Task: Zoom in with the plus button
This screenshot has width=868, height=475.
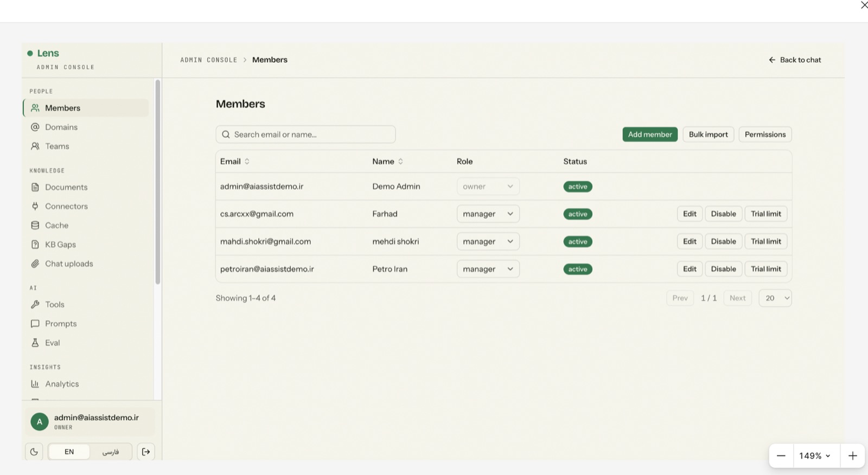Action: pos(853,456)
